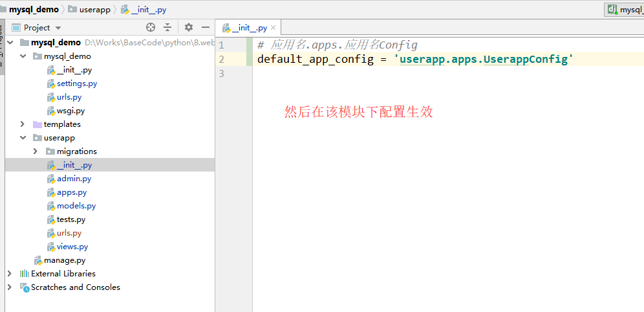
Task: Click the Python file icon beside apps.py
Action: pos(50,192)
